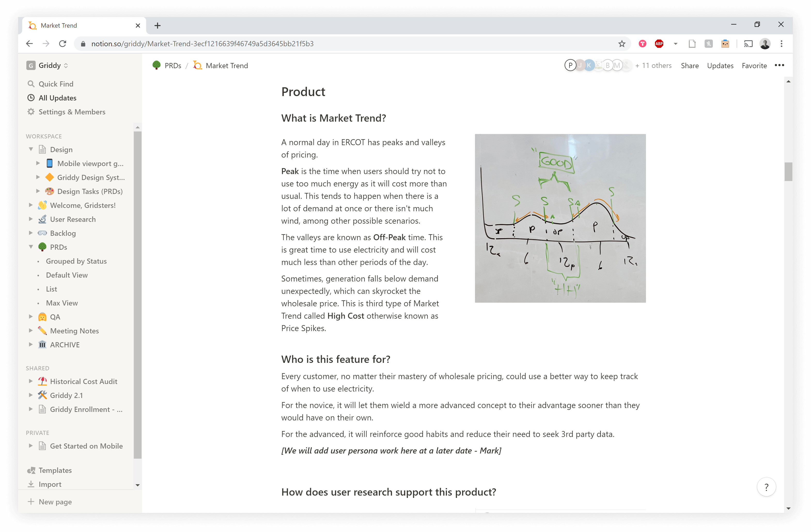
Task: Click the pink extension icon in toolbar
Action: click(x=642, y=44)
